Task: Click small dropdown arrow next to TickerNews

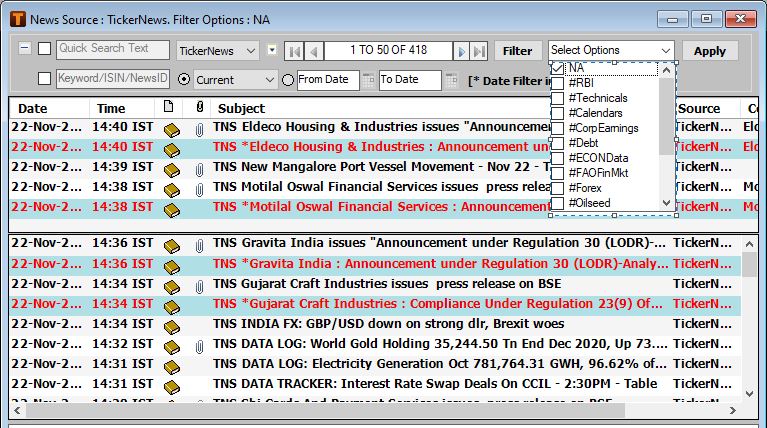Action: [x=272, y=50]
